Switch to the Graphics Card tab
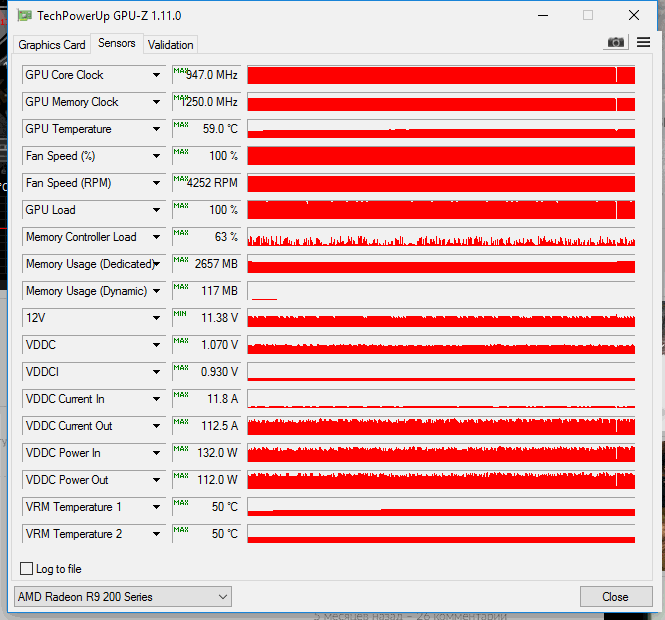Image resolution: width=665 pixels, height=620 pixels. pos(52,45)
